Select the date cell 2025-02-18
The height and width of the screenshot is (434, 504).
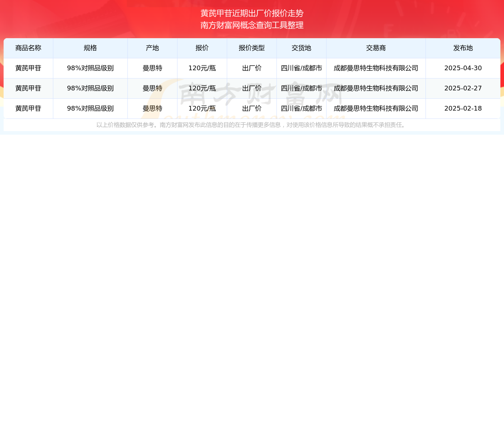[463, 108]
